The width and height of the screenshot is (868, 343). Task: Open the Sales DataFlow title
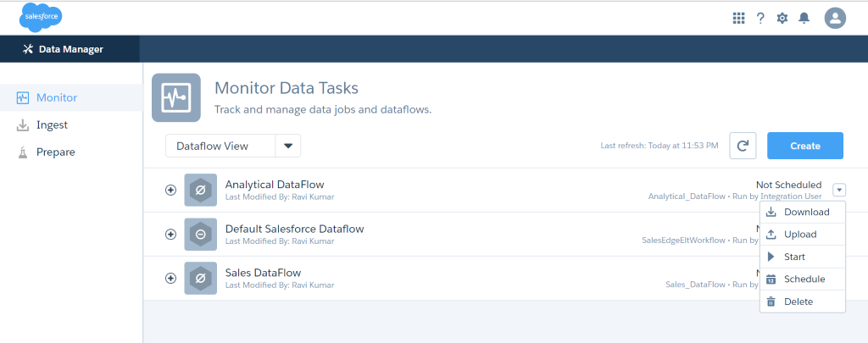pyautogui.click(x=263, y=273)
